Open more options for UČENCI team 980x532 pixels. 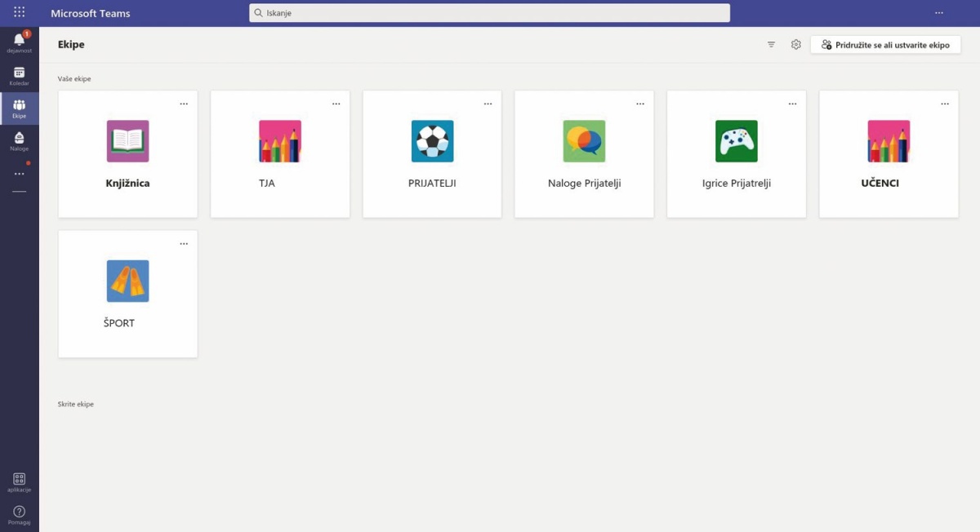coord(945,104)
